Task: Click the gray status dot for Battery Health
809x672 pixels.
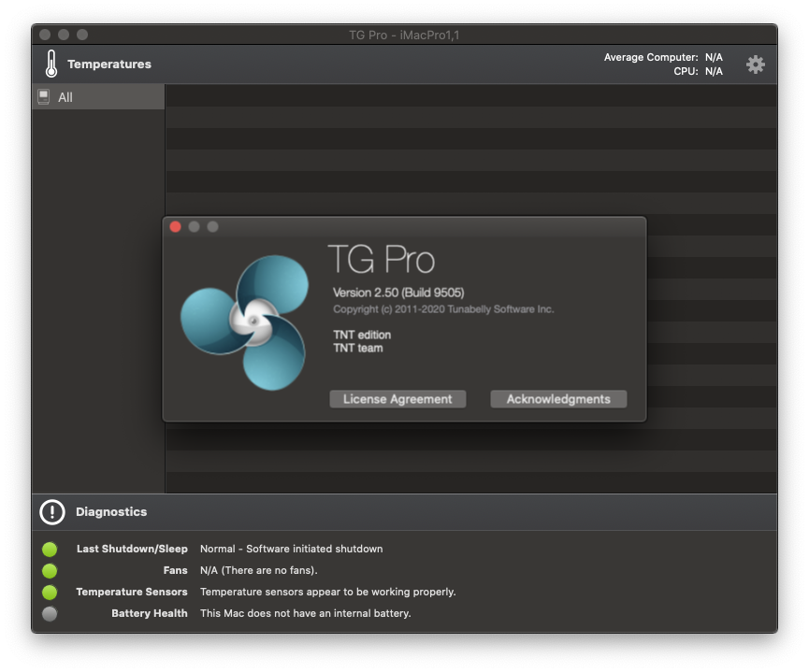Action: pyautogui.click(x=50, y=614)
